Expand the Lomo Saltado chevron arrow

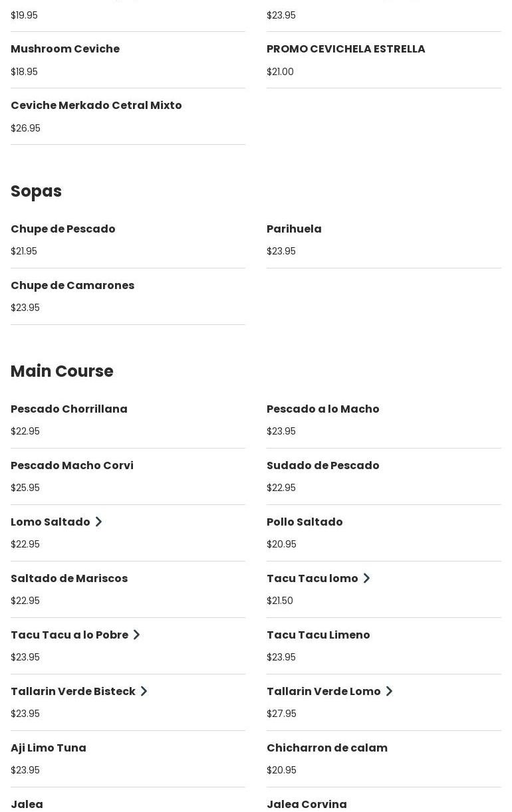(x=98, y=522)
